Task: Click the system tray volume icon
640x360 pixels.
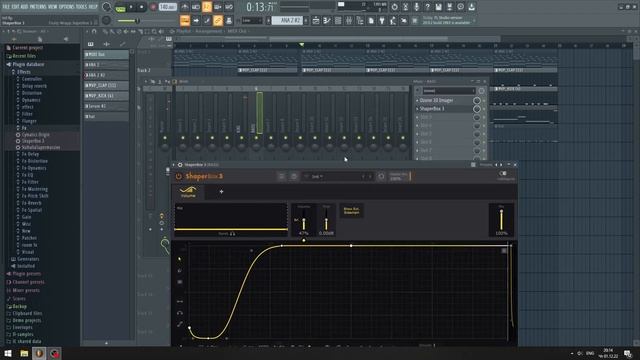Action: point(580,353)
